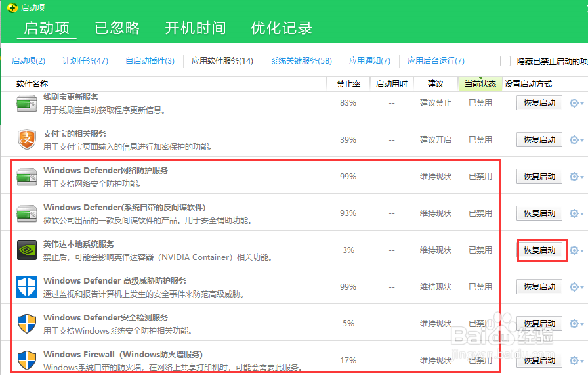
Task: Open gear menu for Windows Defender网络防护服务
Action: 576,177
